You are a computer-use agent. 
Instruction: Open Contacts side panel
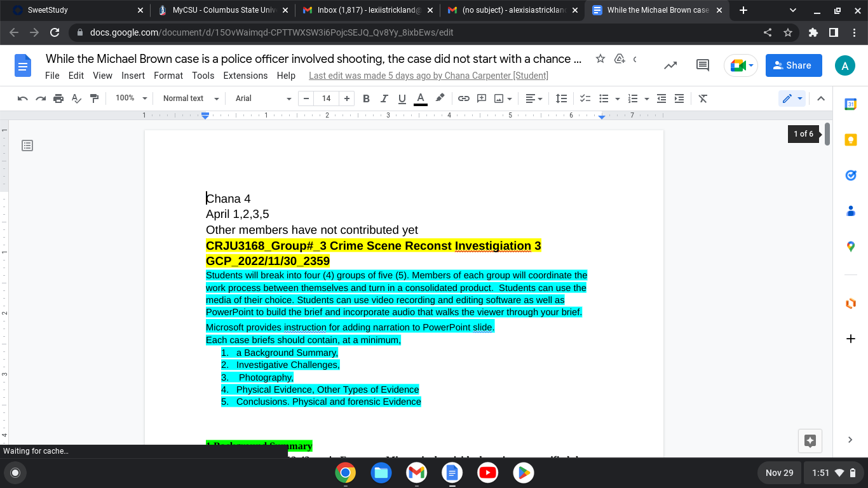point(851,211)
